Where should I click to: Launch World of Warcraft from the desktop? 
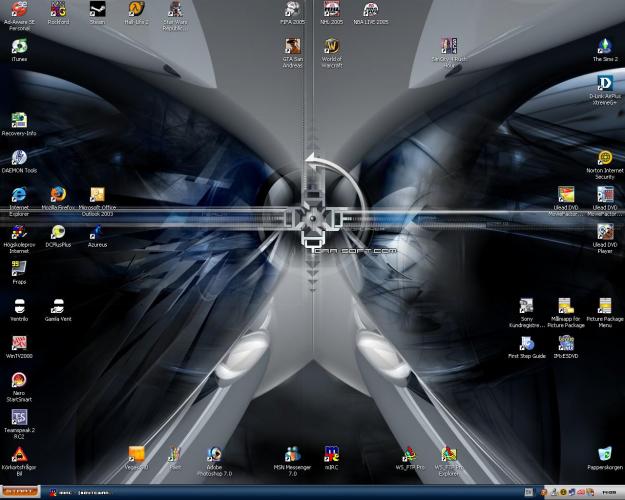[x=331, y=46]
